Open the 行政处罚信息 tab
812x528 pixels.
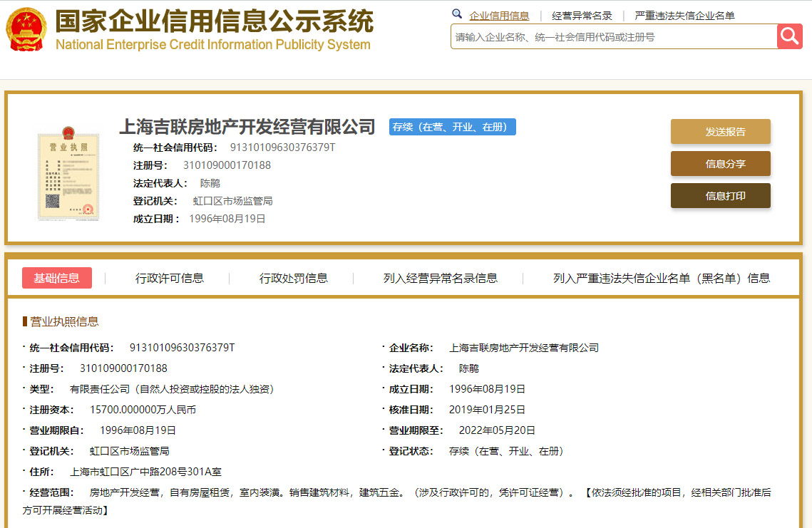point(294,279)
